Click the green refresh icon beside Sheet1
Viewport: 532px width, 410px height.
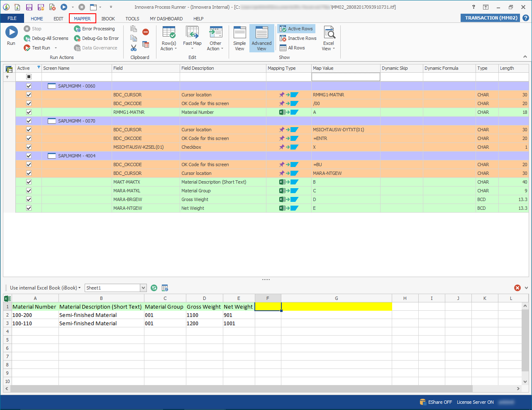(154, 288)
